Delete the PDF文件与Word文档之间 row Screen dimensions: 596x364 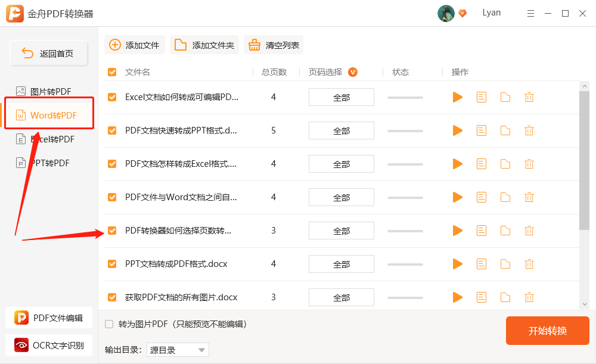click(529, 197)
